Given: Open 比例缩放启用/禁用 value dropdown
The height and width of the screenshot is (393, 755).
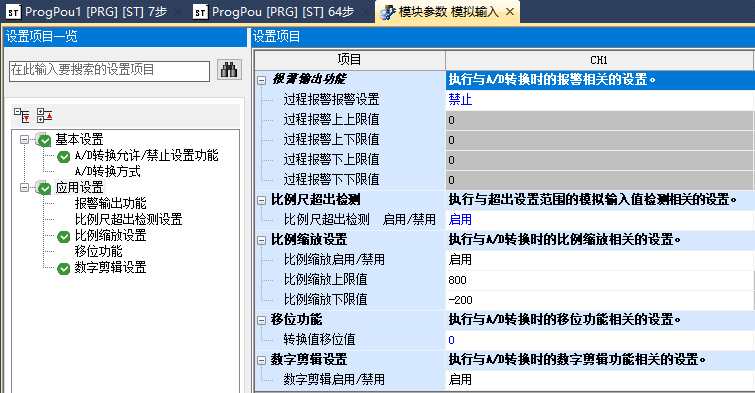Looking at the screenshot, I should coord(599,260).
